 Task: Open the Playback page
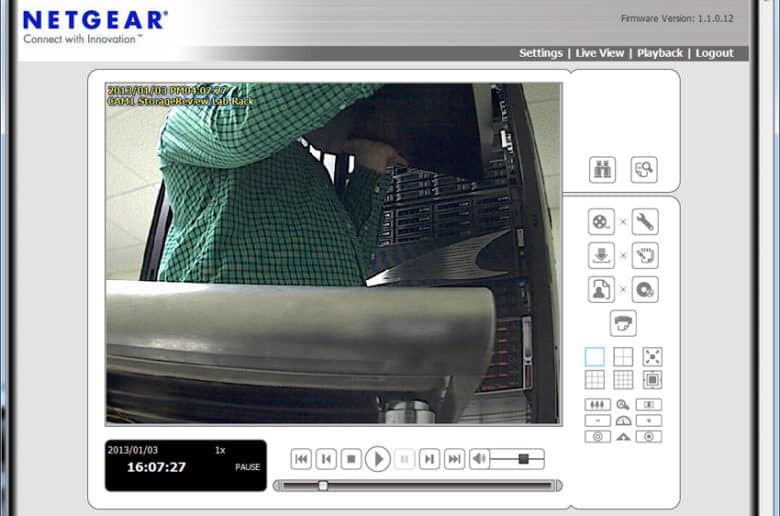point(660,53)
